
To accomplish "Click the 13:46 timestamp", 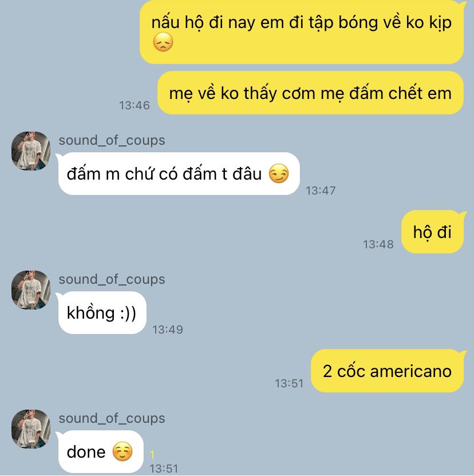I will click(135, 105).
